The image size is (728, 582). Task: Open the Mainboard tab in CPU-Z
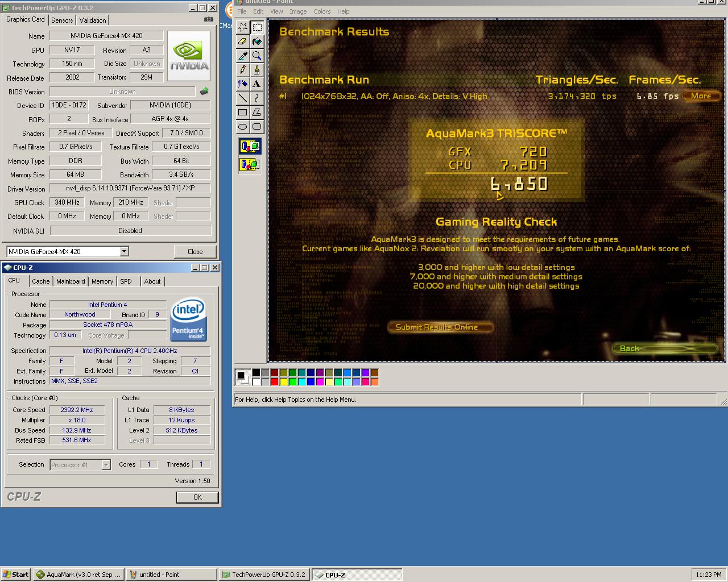[71, 281]
